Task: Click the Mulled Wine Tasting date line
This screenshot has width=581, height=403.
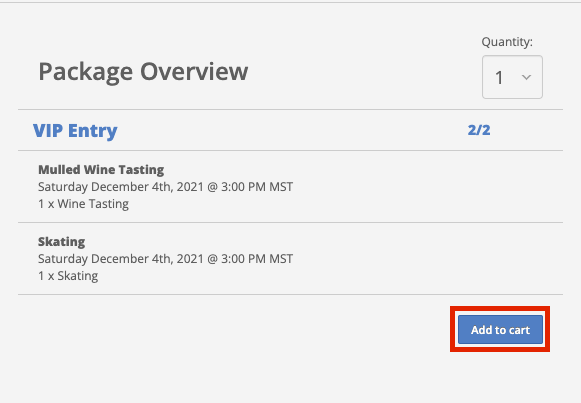Action: pyautogui.click(x=166, y=187)
